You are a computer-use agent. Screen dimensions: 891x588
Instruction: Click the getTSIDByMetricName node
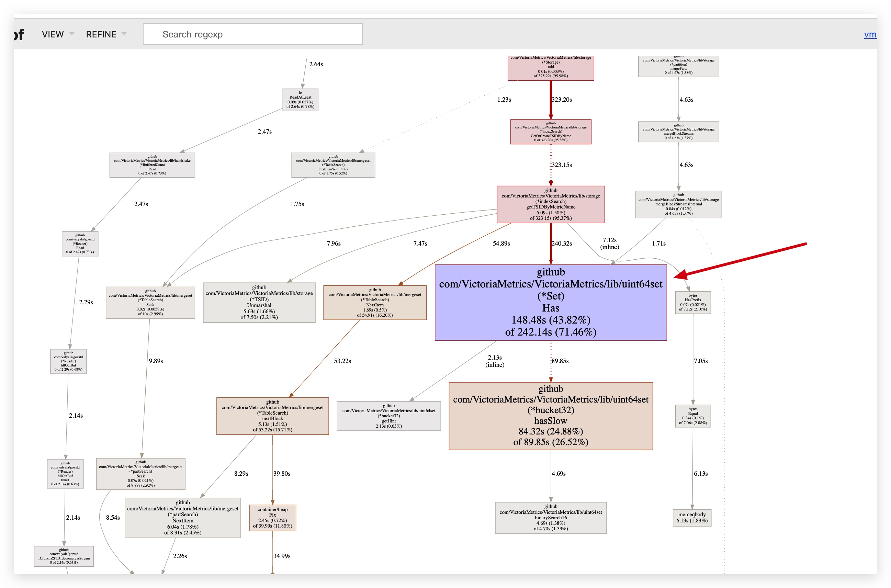(x=550, y=204)
